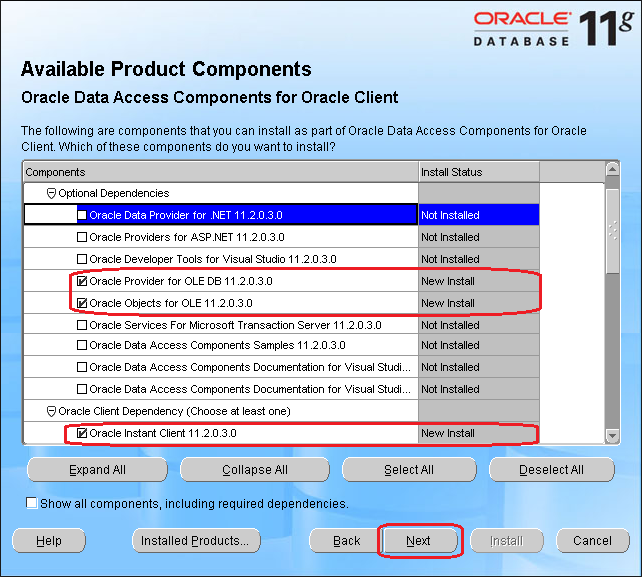Toggle Show all components including required dependencies
This screenshot has height=577, width=642.
32,503
